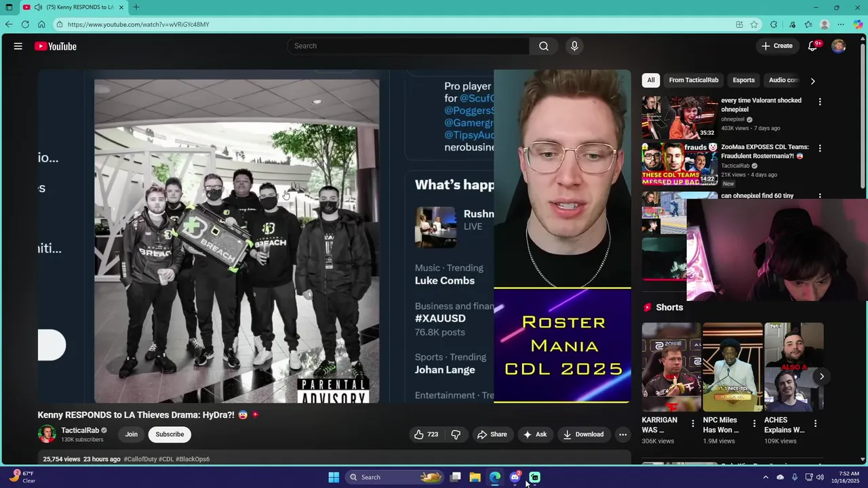Screen dimensions: 868x488
Task: Click the #CallofDuty hashtag link
Action: click(140, 459)
